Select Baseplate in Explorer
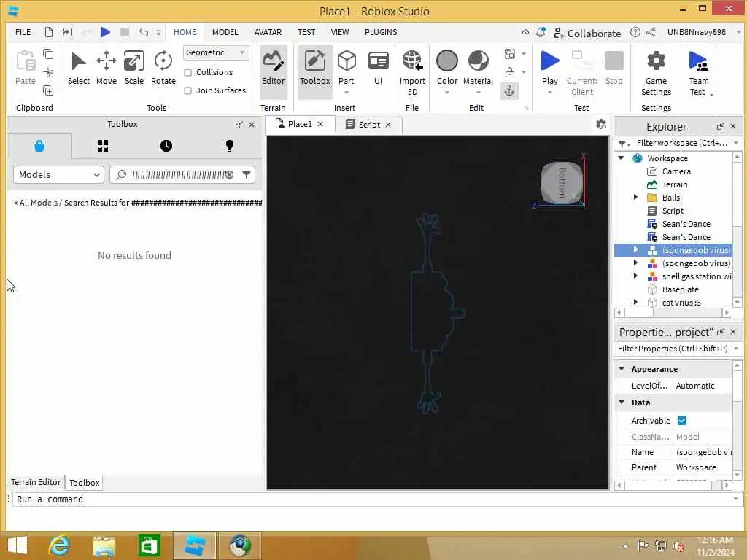 click(x=681, y=289)
